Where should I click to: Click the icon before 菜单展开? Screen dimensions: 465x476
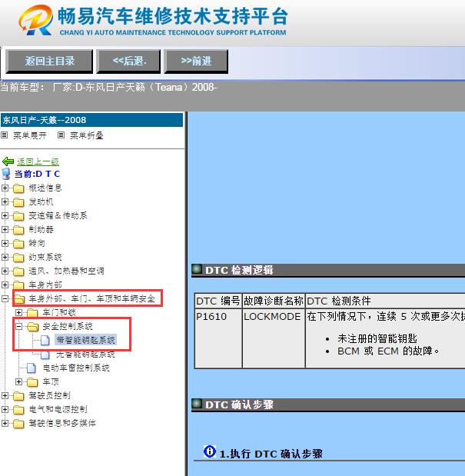pos(5,135)
